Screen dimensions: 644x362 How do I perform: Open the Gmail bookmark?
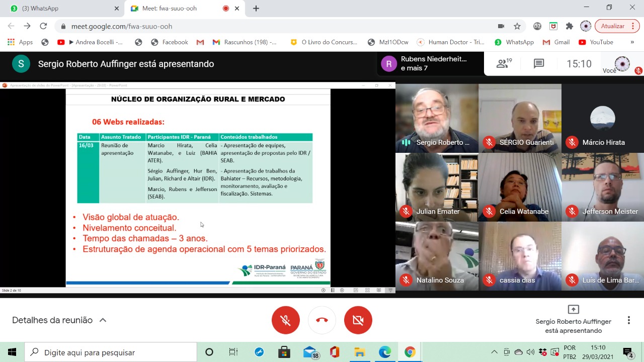coord(556,42)
